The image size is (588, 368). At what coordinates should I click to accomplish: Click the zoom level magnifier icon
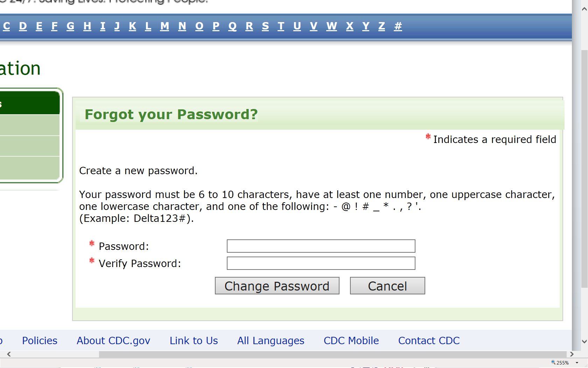click(x=553, y=362)
